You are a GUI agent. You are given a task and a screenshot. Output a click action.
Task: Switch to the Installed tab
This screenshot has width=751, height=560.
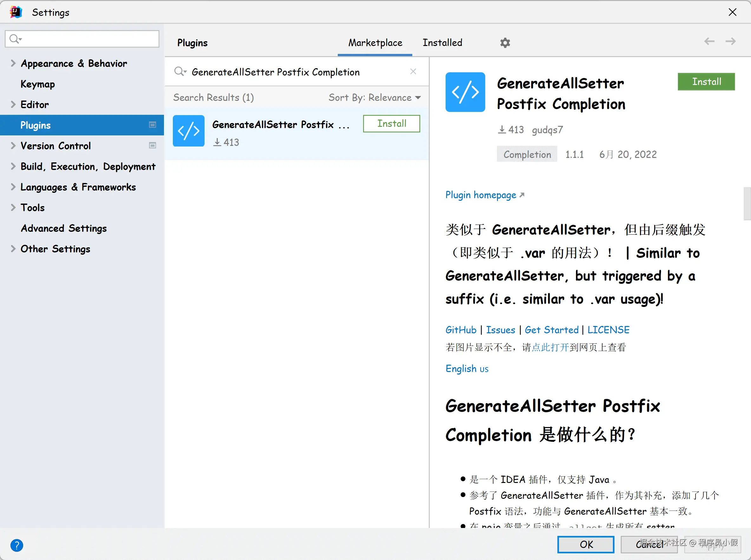click(442, 43)
